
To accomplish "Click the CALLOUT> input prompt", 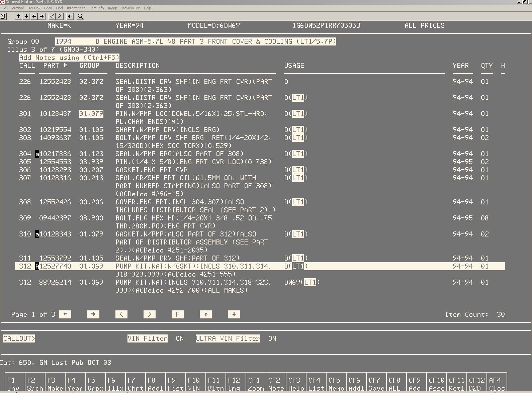I will 19,338.
